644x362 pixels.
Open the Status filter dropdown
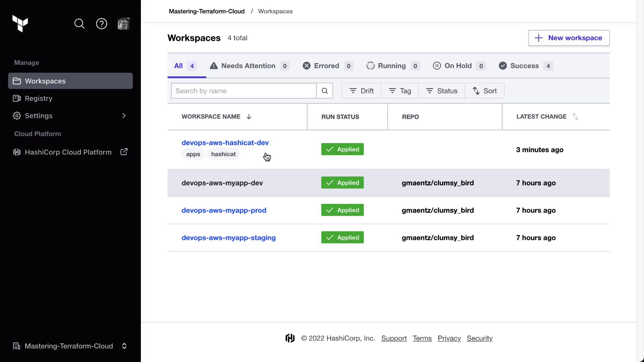pyautogui.click(x=442, y=91)
